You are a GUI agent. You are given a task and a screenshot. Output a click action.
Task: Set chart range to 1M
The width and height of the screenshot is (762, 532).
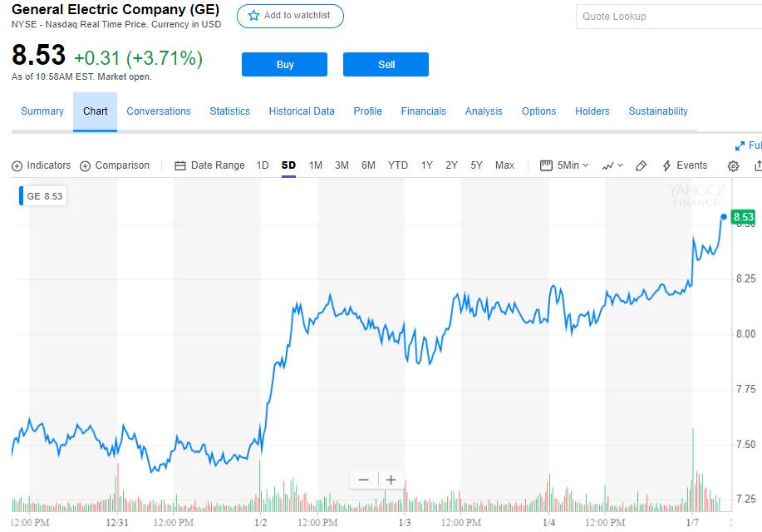point(316,165)
